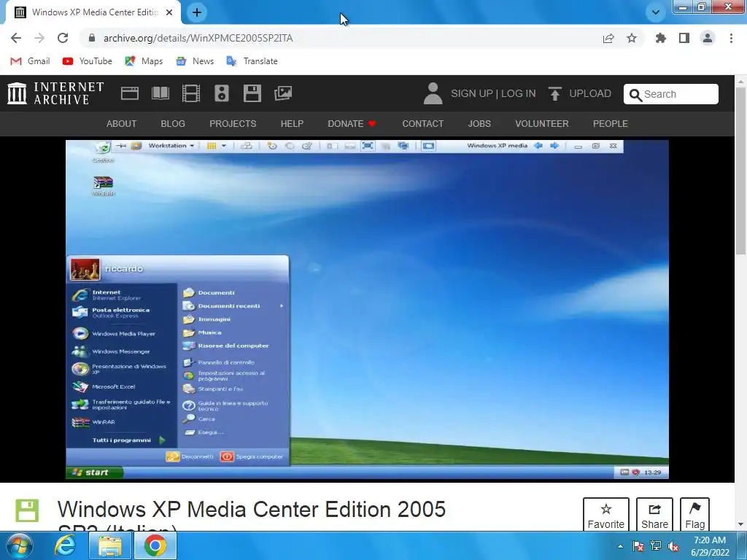The image size is (747, 560).
Task: Click LOG IN link
Action: tap(519, 93)
